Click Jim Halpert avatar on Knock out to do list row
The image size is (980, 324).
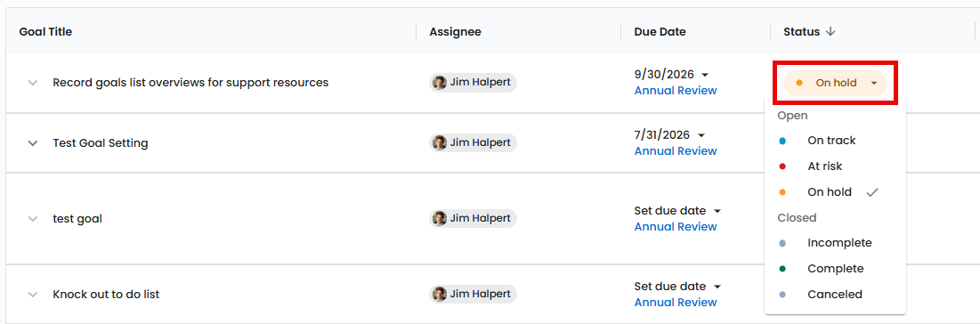[x=440, y=294]
